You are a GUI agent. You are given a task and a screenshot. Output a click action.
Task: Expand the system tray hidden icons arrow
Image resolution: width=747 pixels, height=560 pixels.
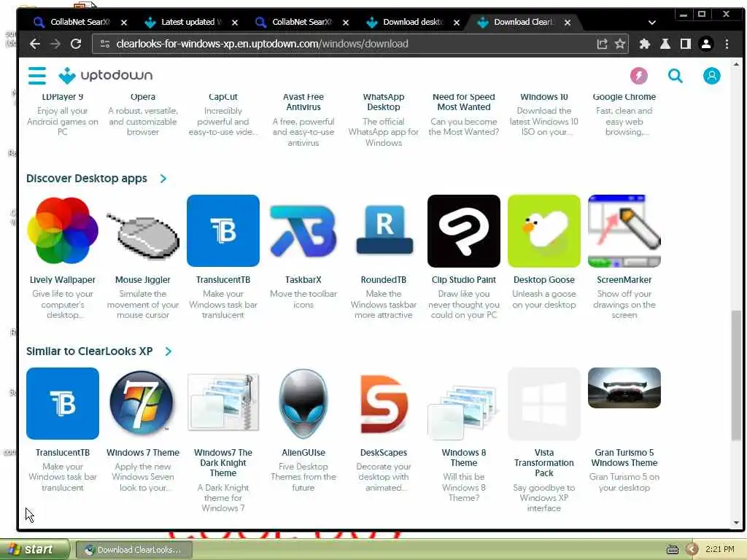click(692, 550)
